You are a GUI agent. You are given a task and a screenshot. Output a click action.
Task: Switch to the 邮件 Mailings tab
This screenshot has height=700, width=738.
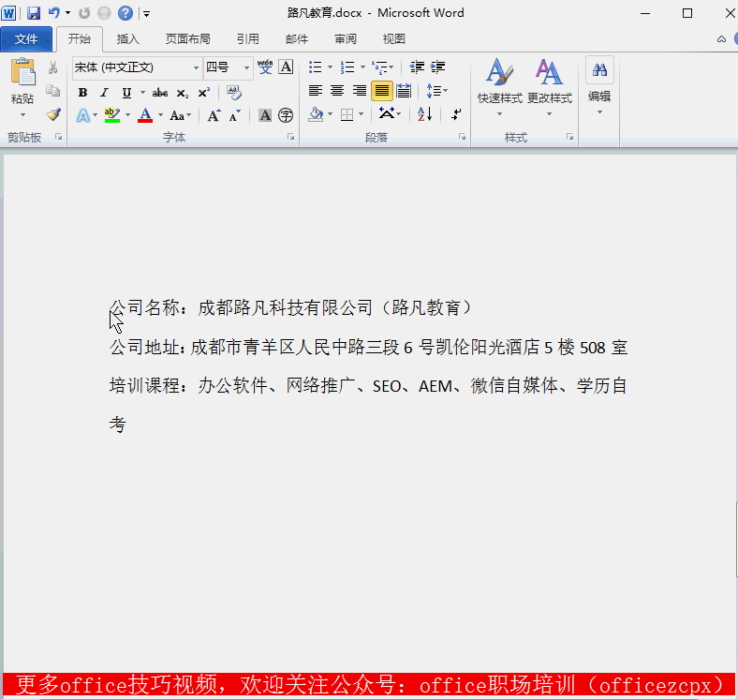click(297, 38)
